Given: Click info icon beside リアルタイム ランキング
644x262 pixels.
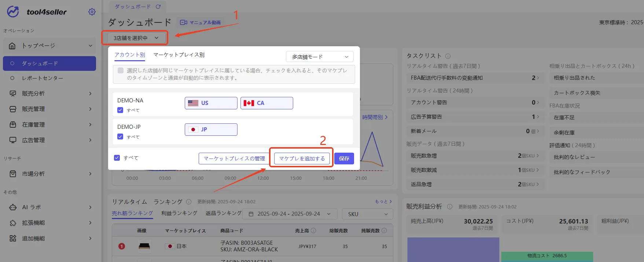Looking at the screenshot, I should 189,202.
